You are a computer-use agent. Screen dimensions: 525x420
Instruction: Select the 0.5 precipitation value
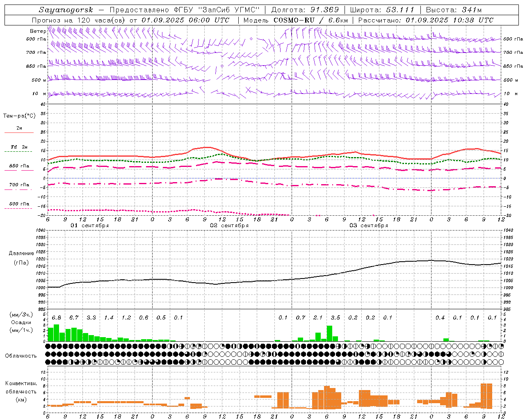pos(161,318)
